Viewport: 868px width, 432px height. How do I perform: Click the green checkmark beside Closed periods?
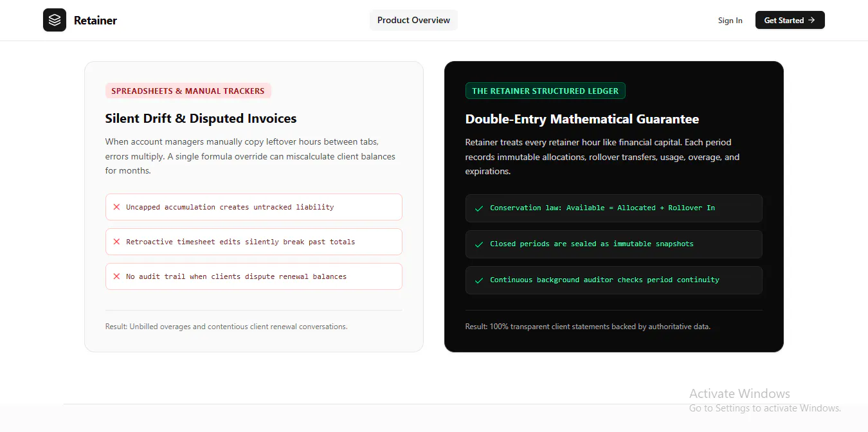click(x=478, y=244)
